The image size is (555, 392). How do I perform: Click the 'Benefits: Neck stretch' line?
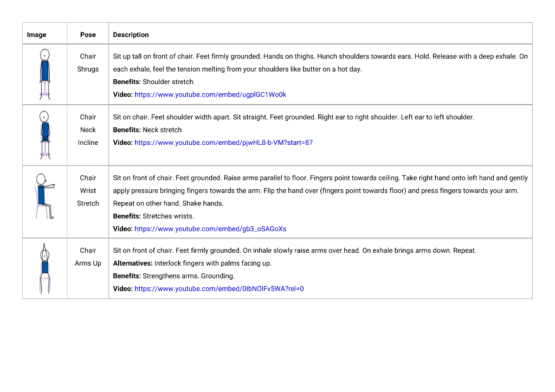tap(147, 130)
